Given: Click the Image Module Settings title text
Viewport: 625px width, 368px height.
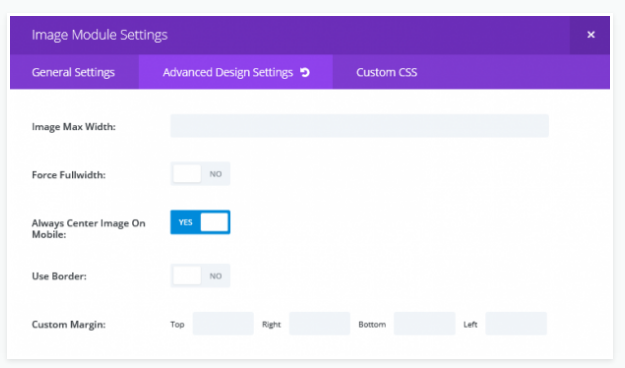Looking at the screenshot, I should coord(100,35).
